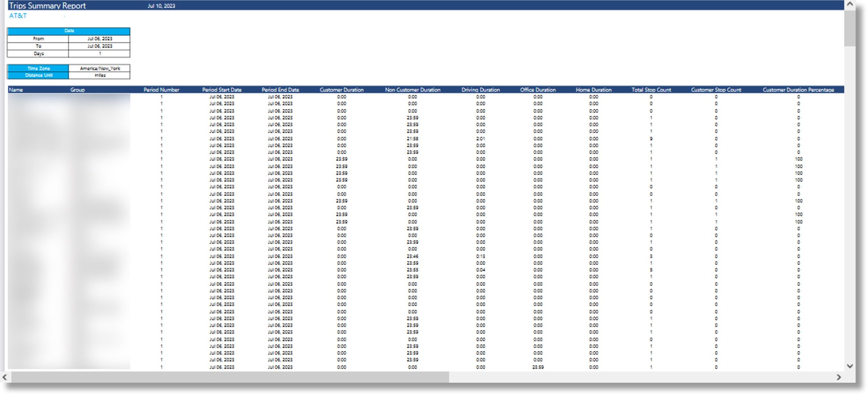Image resolution: width=868 pixels, height=395 pixels.
Task: Select the Period Start Date column header
Action: click(x=222, y=90)
